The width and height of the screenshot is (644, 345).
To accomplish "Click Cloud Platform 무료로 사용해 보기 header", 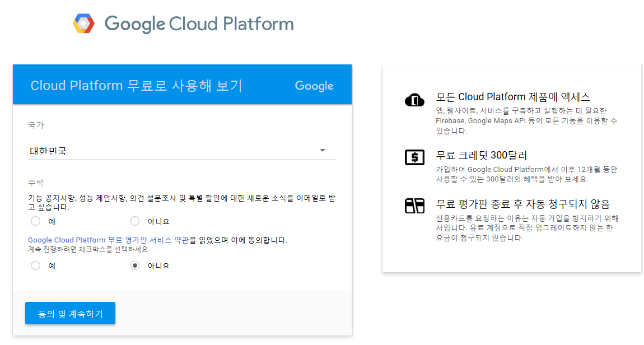I will tap(136, 86).
